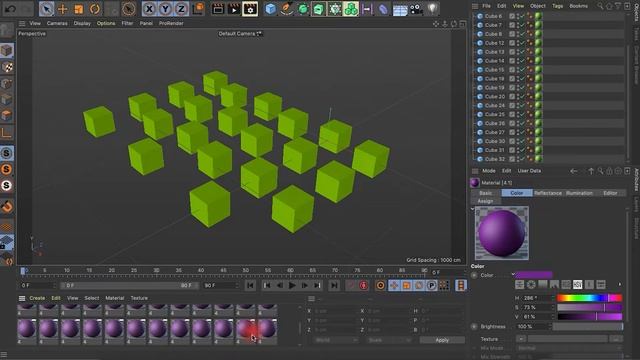Click Render View clapperboard icon
This screenshot has height=360, width=640.
click(x=218, y=9)
